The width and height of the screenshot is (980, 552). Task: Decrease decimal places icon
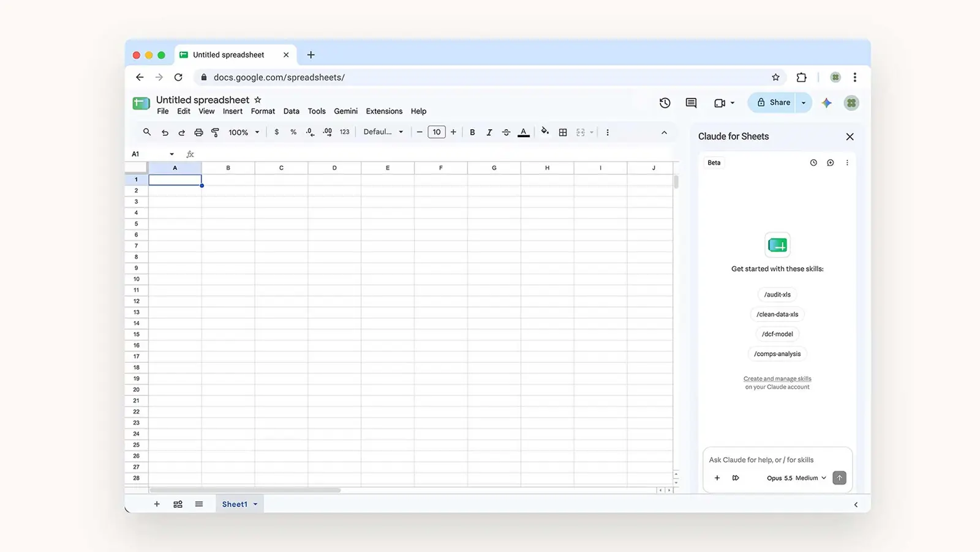click(311, 132)
